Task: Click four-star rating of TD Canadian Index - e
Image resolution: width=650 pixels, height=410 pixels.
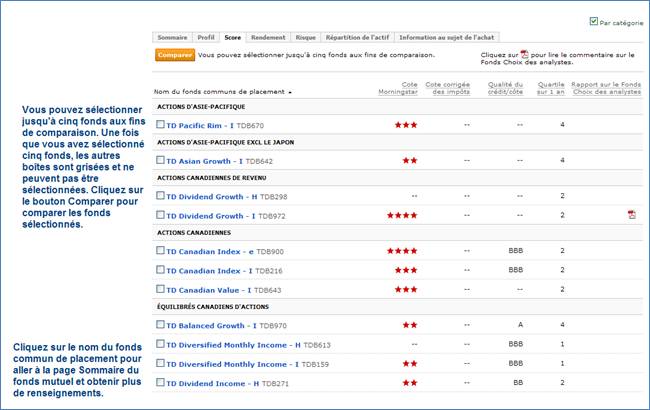Action: click(x=402, y=251)
